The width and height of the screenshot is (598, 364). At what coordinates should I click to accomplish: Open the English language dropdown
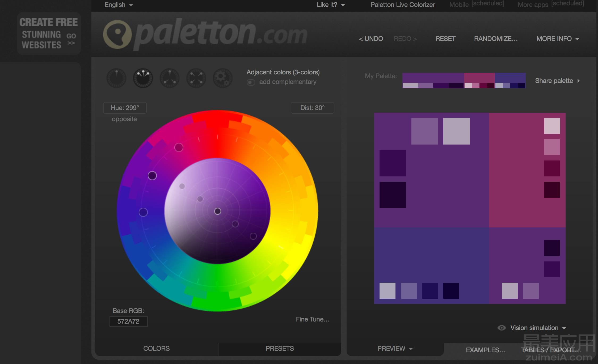(119, 5)
